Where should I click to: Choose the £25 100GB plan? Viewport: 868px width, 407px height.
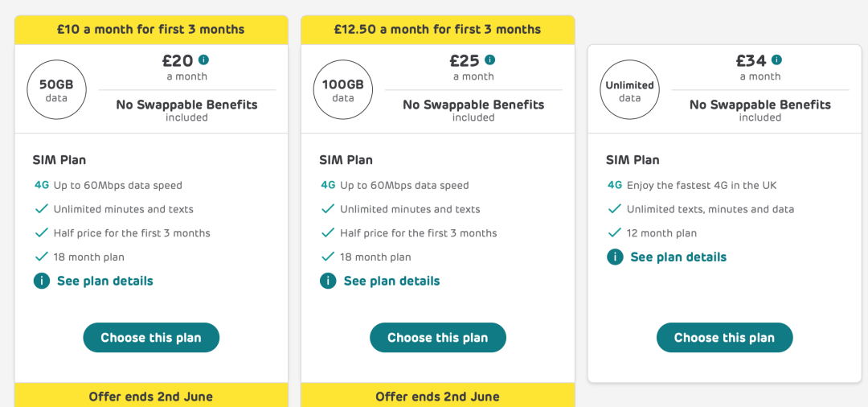(x=438, y=338)
